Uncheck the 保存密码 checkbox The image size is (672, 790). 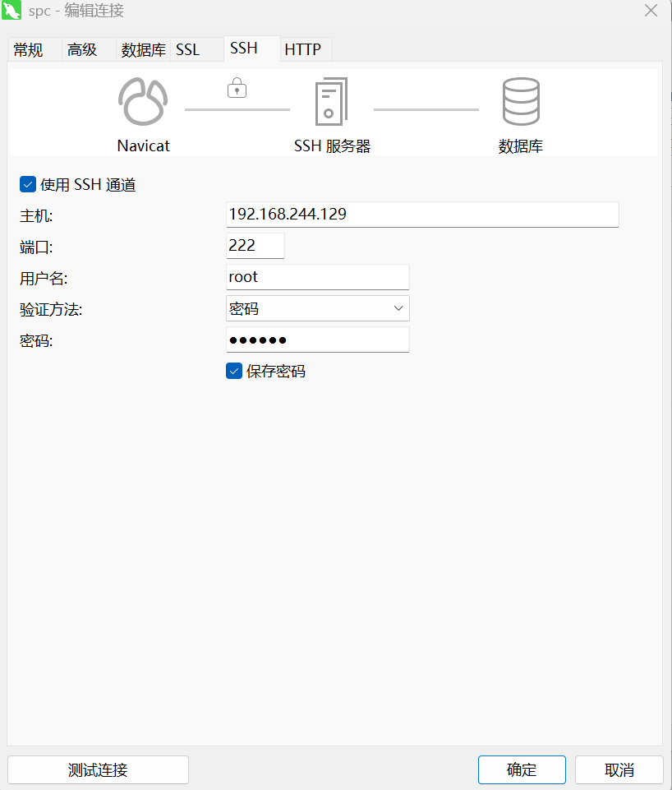pos(234,371)
